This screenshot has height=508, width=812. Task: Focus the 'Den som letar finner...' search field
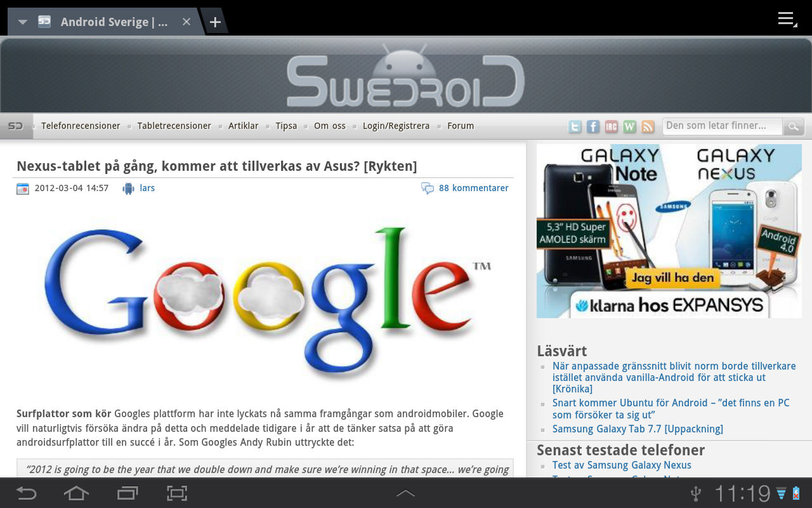[723, 126]
